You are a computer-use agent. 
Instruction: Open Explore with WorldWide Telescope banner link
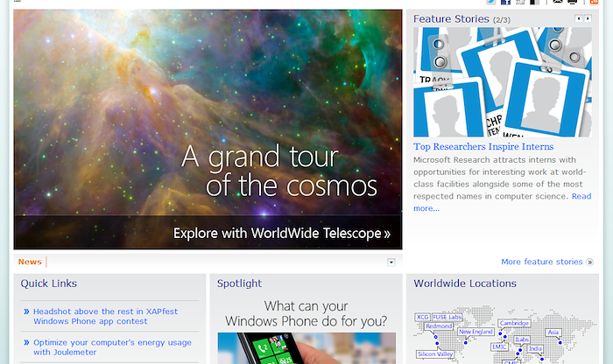coord(281,233)
